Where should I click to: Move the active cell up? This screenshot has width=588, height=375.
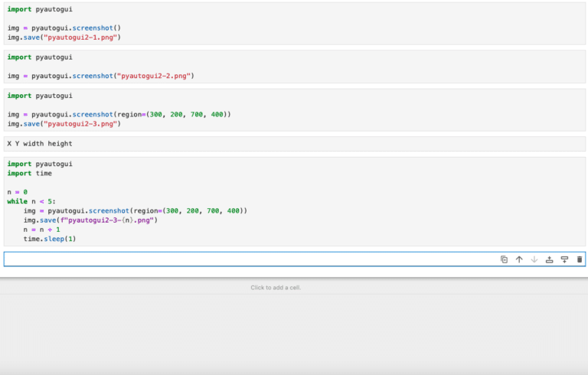[519, 259]
